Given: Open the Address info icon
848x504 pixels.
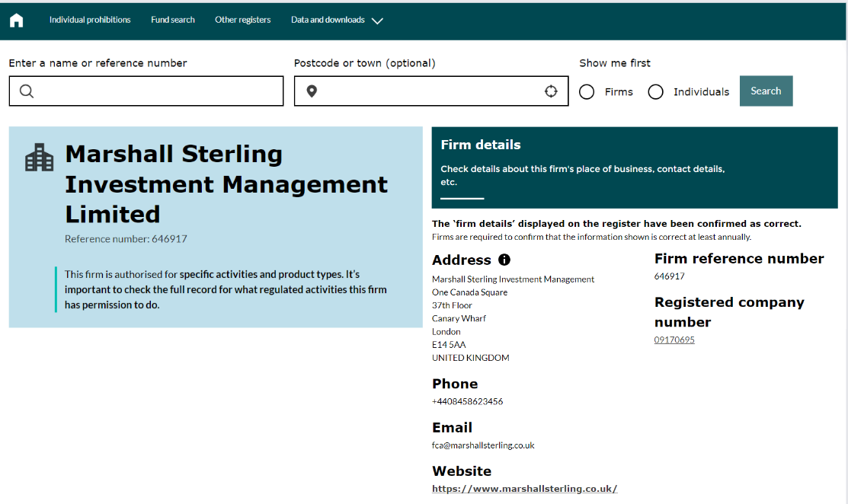Looking at the screenshot, I should pos(504,260).
